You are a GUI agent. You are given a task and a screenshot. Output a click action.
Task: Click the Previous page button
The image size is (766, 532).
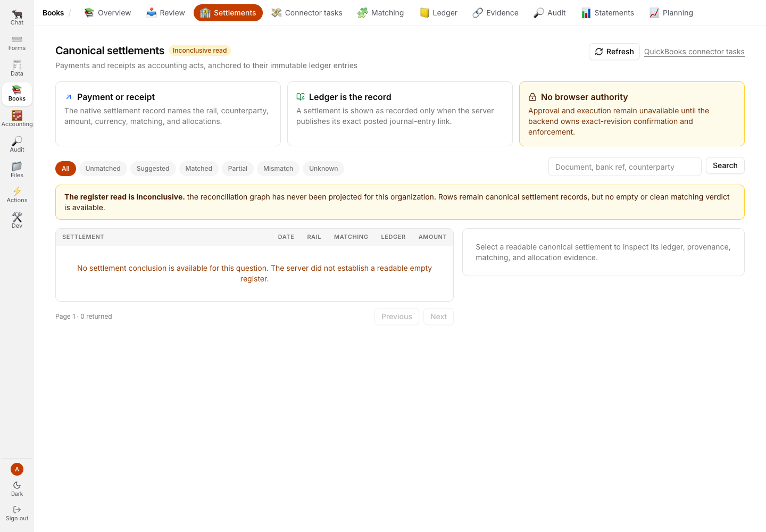coord(397,317)
